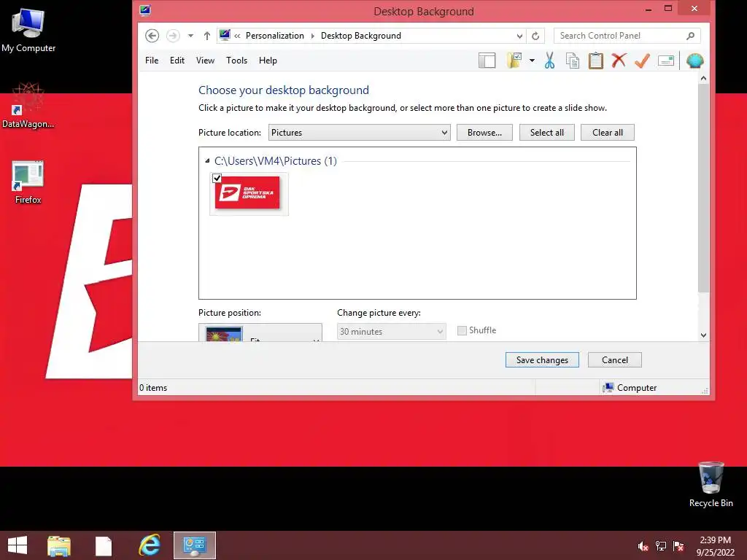Go up one level with Up arrow
The width and height of the screenshot is (747, 560).
coord(206,36)
